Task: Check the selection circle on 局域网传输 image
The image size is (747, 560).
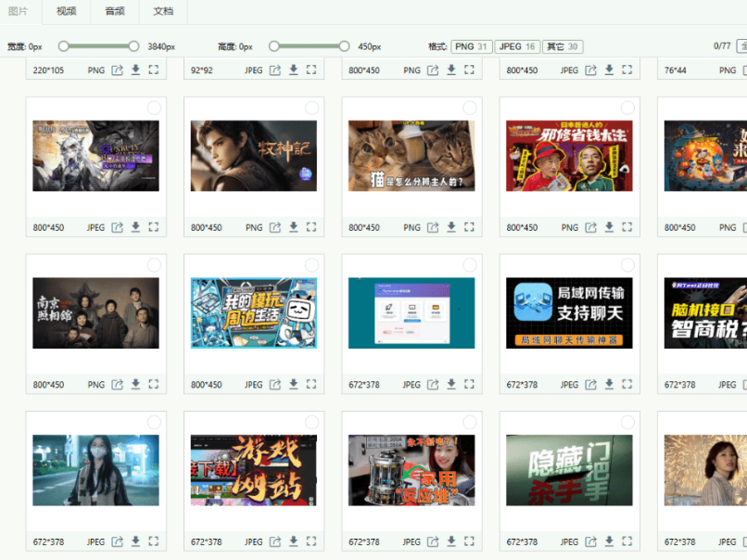Action: pos(627,266)
